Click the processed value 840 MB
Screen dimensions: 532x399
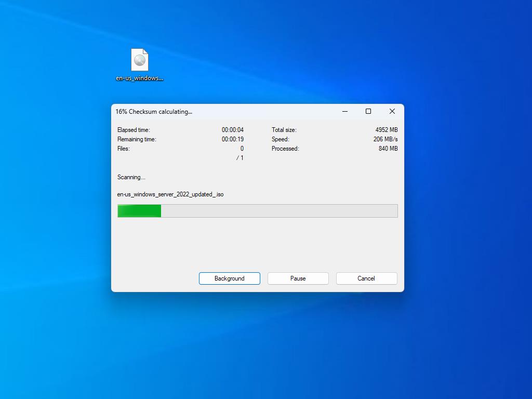coord(388,149)
